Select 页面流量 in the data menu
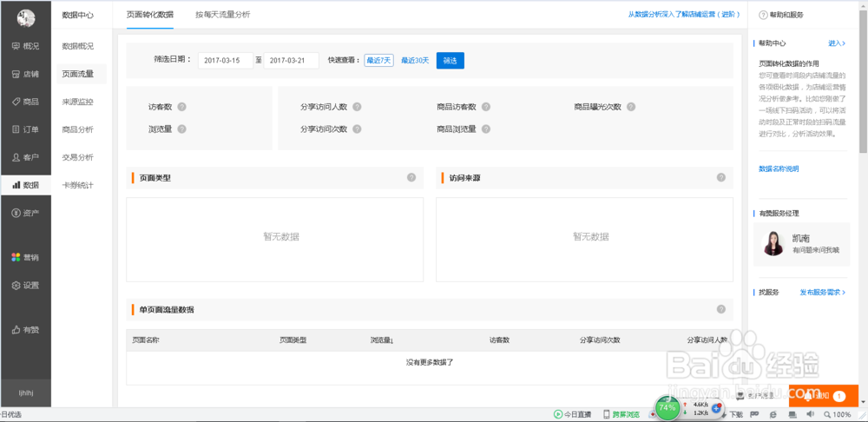The image size is (868, 422). coord(82,74)
